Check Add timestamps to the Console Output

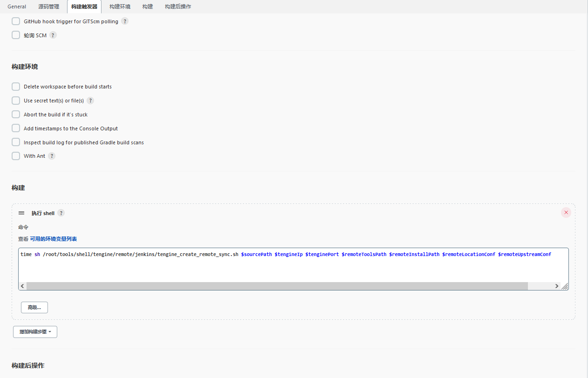click(16, 128)
